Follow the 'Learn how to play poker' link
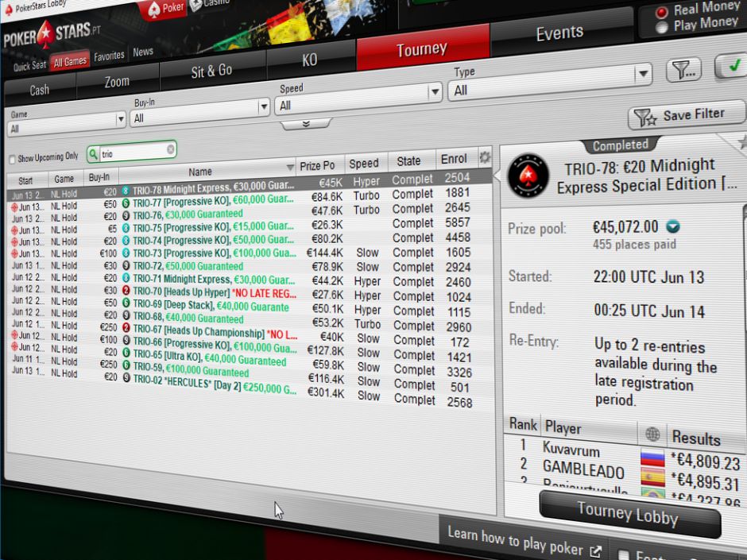The width and height of the screenshot is (747, 560). click(516, 542)
